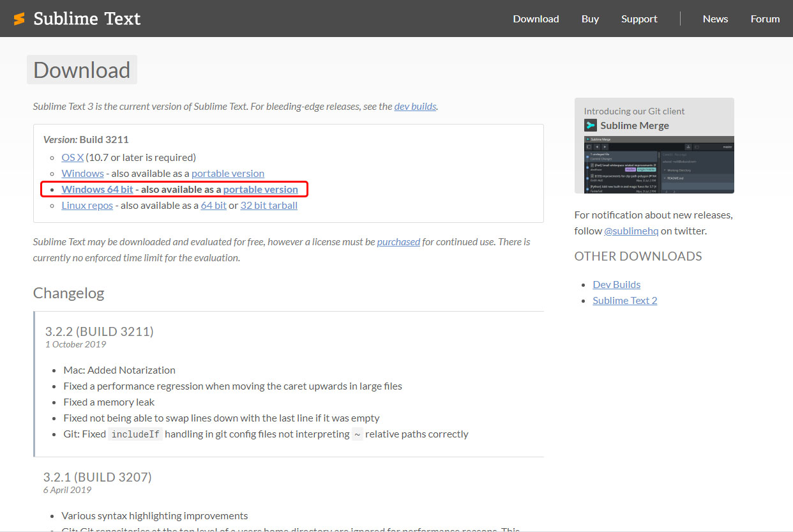Open the Support nav item
This screenshot has height=532, width=793.
(x=639, y=19)
